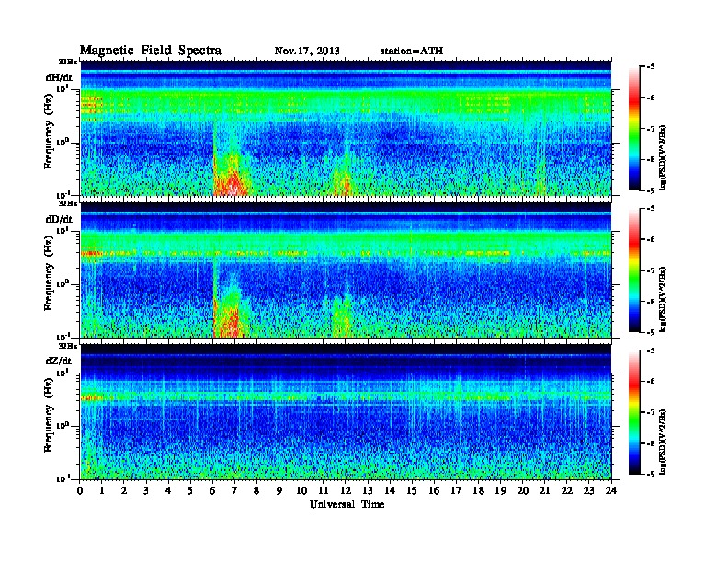The height and width of the screenshot is (563, 728).
Task: Click the '-5' value on dH/dt colorbar
Action: tap(651, 67)
